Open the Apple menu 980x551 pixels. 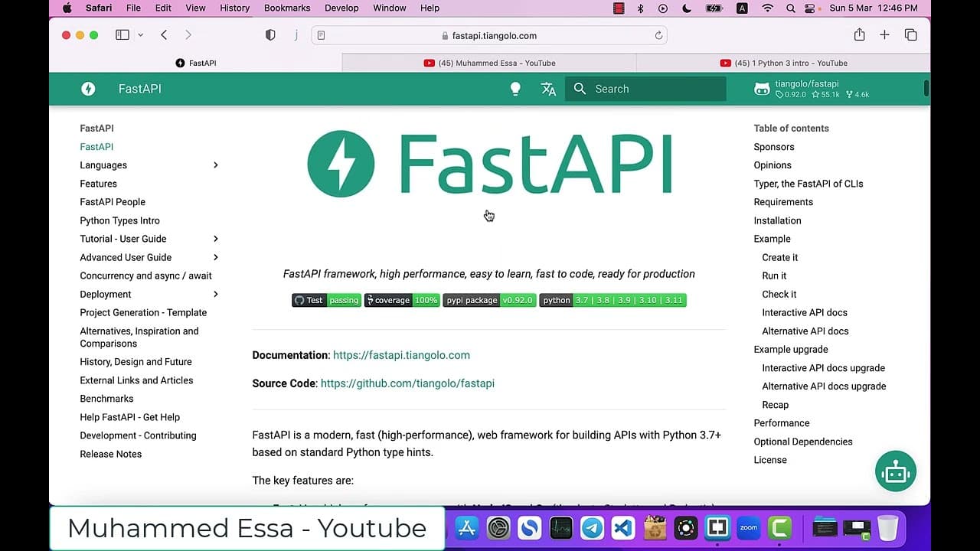[67, 8]
